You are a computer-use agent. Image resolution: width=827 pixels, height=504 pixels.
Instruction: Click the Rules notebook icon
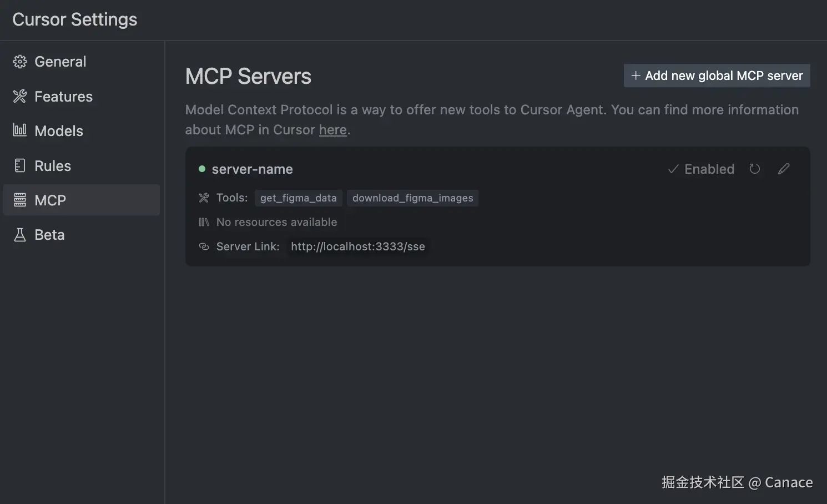pos(20,165)
